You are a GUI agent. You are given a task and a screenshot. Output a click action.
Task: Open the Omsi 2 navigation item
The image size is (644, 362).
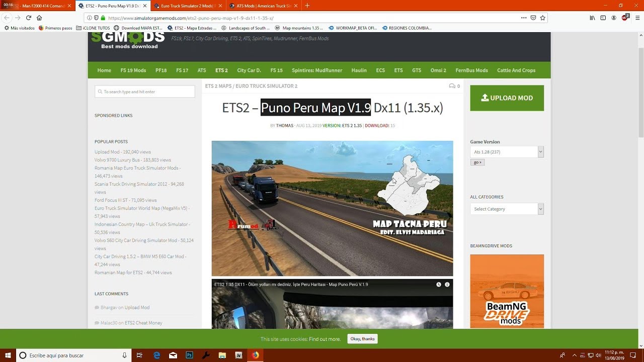(x=438, y=70)
